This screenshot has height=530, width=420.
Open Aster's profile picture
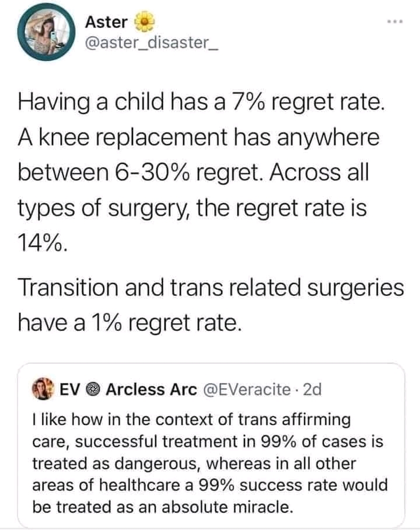tap(47, 33)
